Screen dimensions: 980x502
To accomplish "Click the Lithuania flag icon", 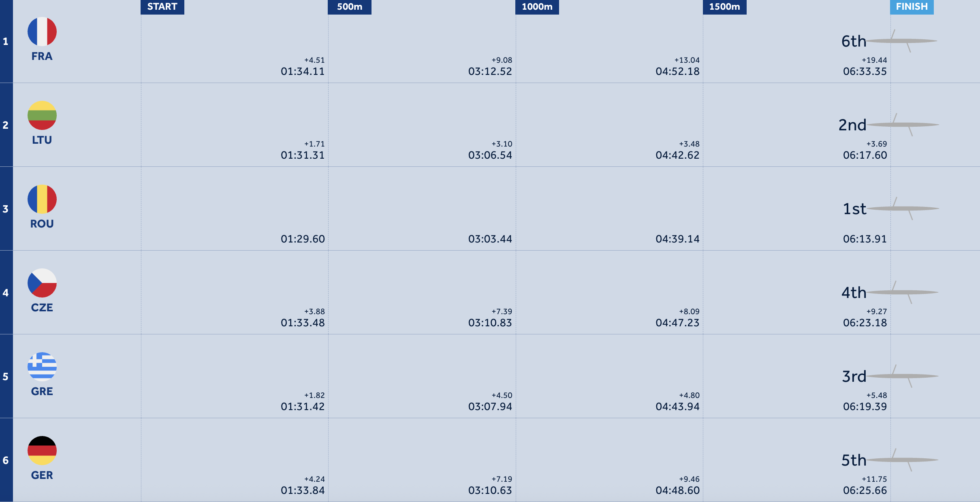I will tap(42, 115).
